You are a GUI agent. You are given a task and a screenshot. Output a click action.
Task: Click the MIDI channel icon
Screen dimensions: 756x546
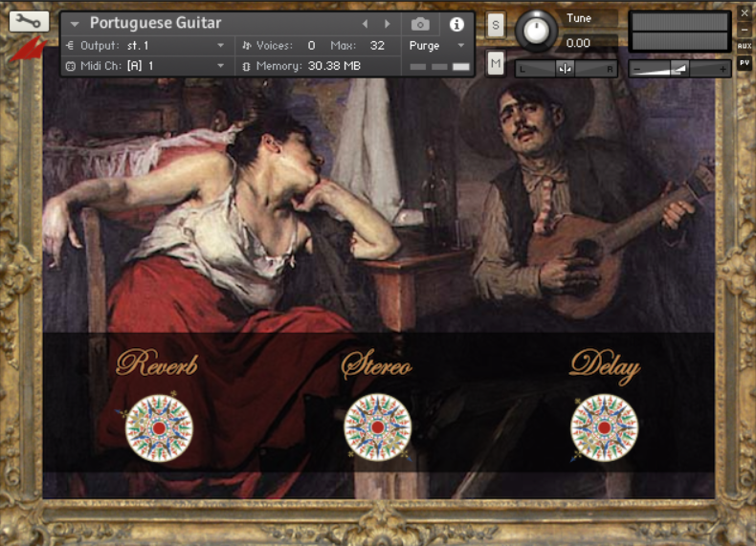pyautogui.click(x=71, y=66)
